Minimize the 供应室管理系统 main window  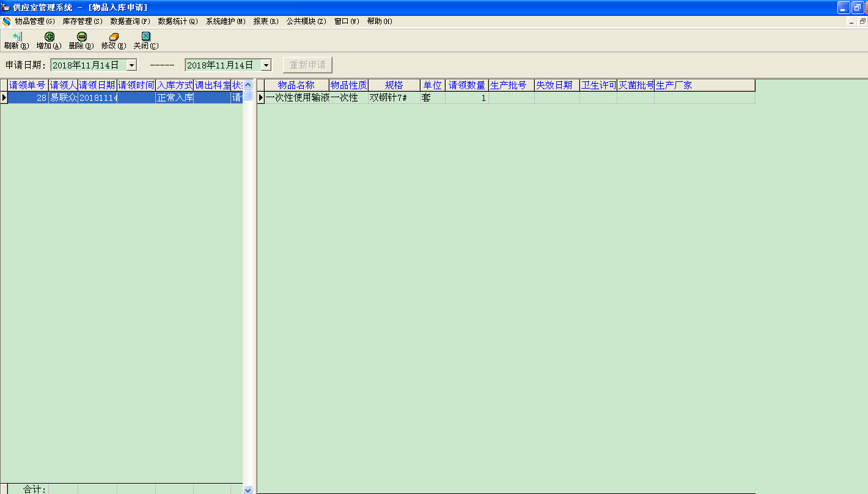tap(844, 7)
